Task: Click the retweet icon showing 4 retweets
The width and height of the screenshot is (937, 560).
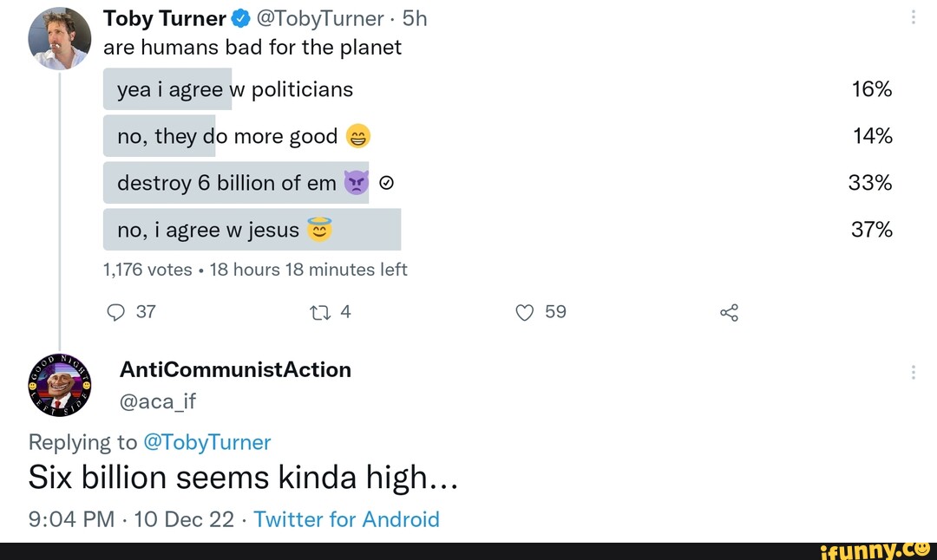Action: (x=322, y=312)
